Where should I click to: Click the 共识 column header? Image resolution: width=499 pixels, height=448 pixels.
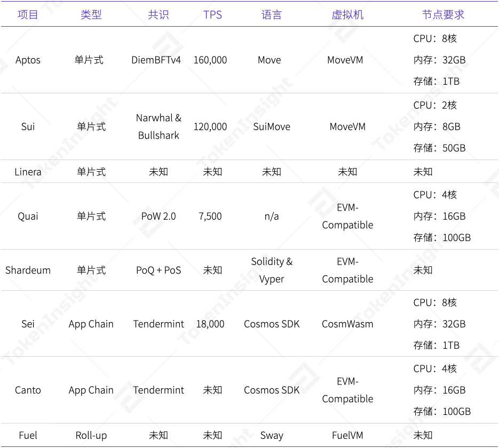click(159, 14)
